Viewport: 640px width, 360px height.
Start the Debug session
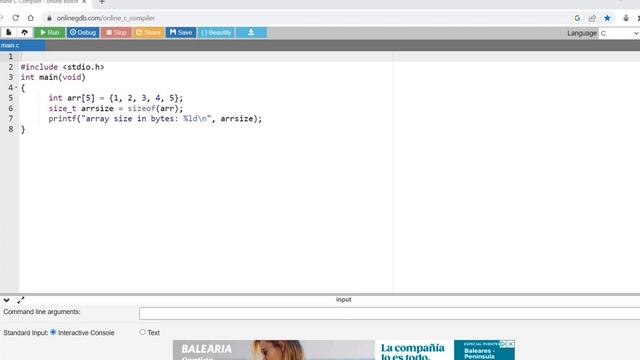click(x=83, y=32)
